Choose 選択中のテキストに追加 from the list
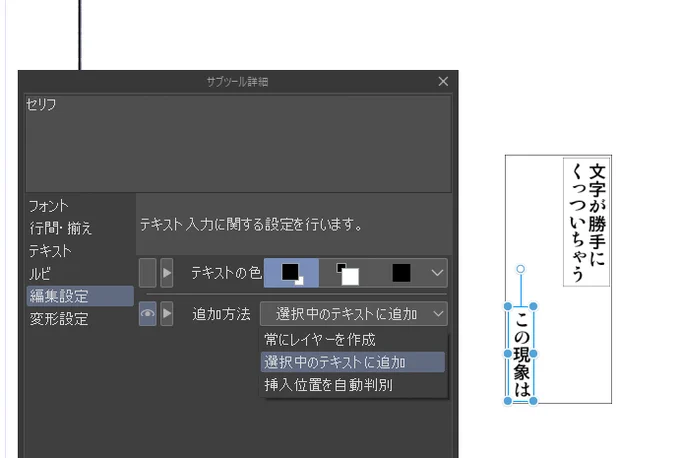 353,362
